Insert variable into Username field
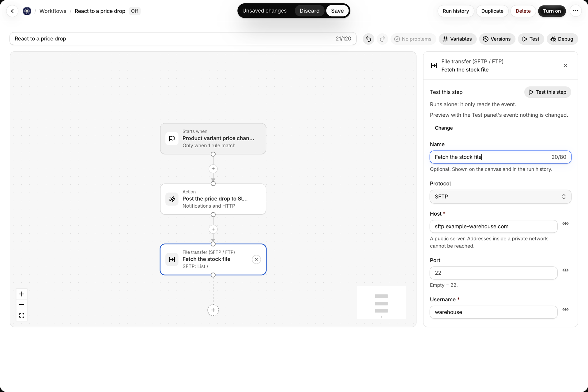This screenshot has height=392, width=588. point(565,309)
